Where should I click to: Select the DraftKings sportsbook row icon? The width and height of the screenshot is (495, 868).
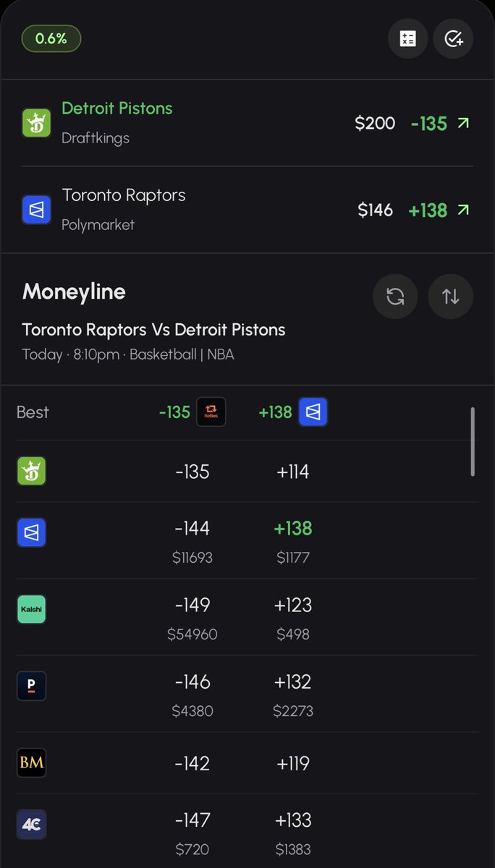click(32, 472)
